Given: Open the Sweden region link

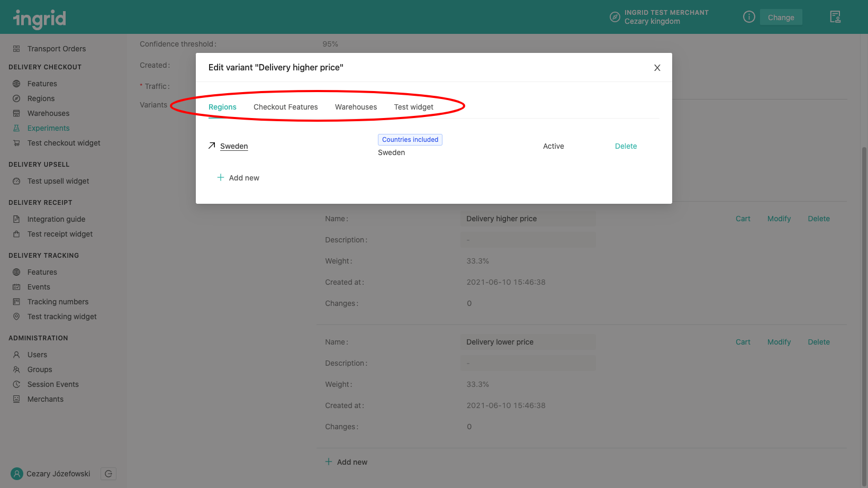Looking at the screenshot, I should (234, 146).
